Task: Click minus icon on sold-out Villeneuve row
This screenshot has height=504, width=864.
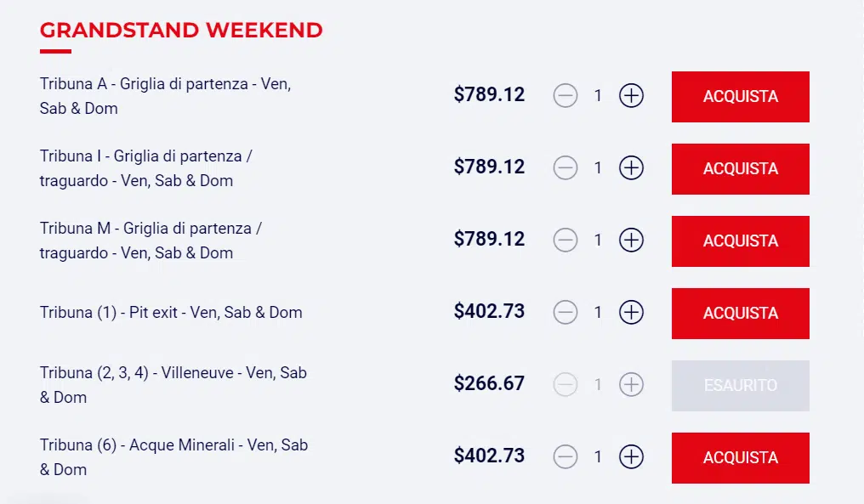Action: coord(566,384)
